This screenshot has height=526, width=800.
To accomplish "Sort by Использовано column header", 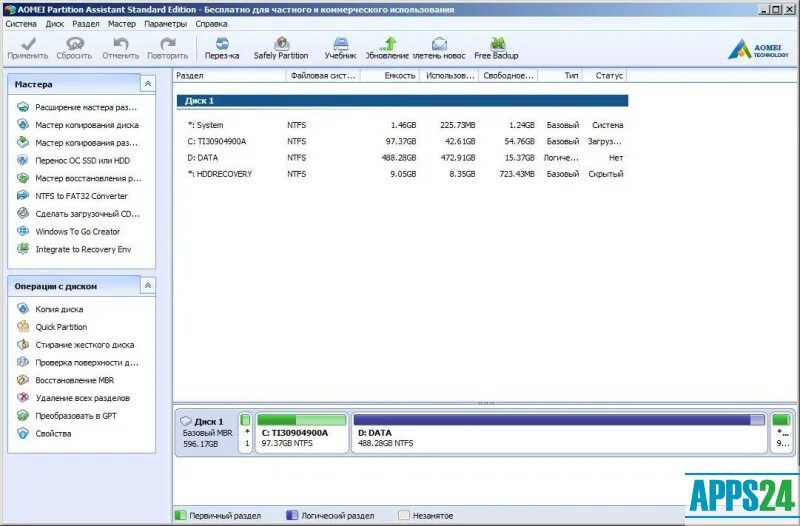I will coord(449,76).
